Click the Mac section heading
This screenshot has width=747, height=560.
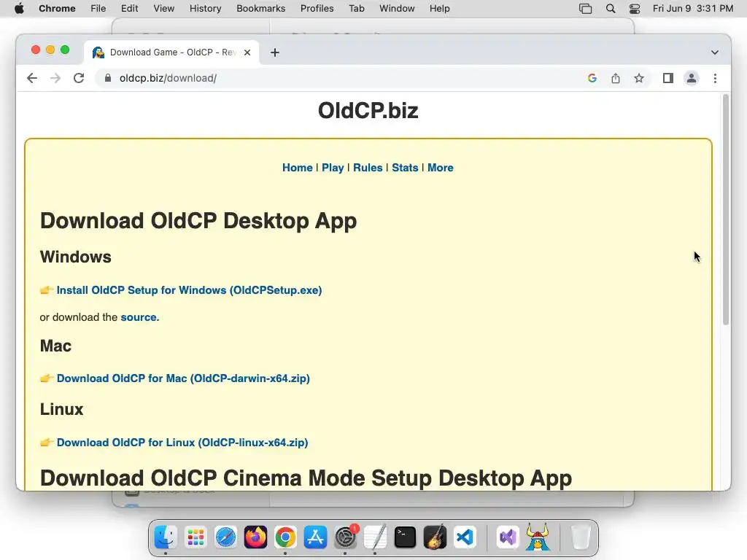click(x=55, y=346)
